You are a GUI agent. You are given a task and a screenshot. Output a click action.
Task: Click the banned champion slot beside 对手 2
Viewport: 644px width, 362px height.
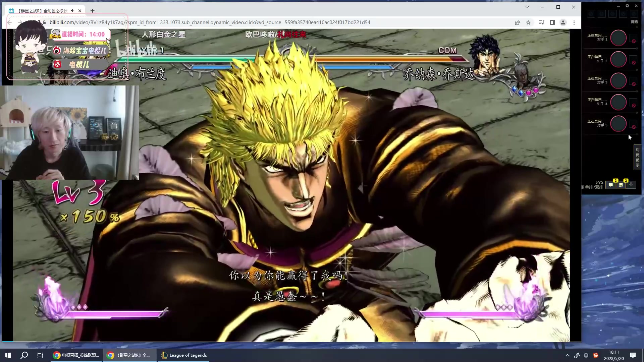pos(633,60)
